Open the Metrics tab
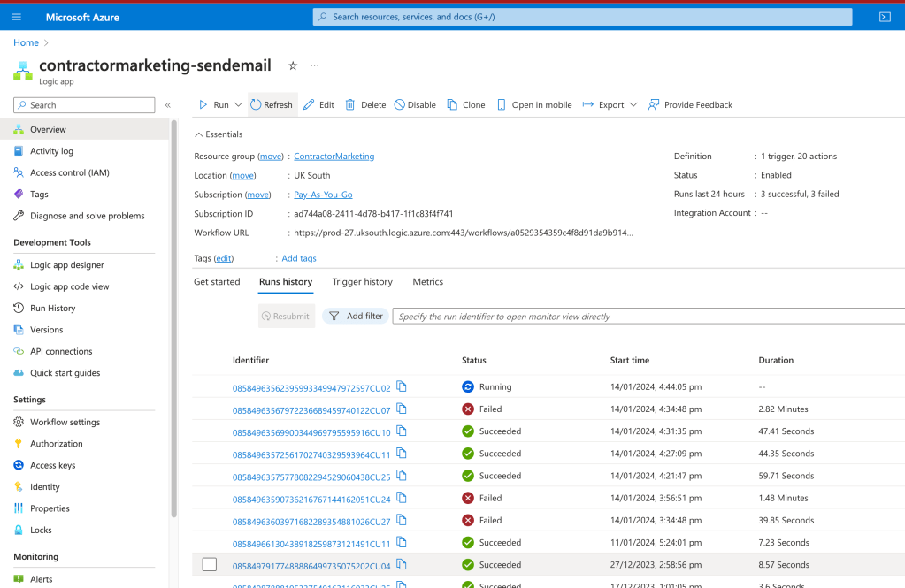 click(427, 281)
